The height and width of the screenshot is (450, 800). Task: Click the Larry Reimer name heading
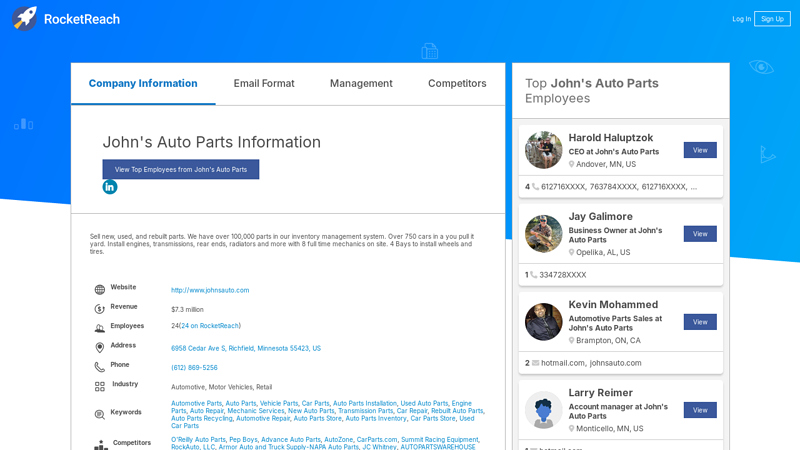601,393
